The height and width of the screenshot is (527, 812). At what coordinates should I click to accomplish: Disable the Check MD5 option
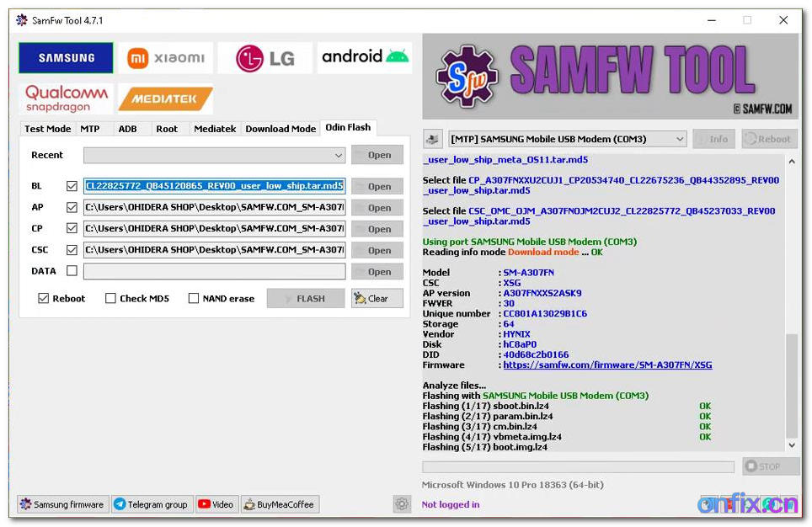tap(110, 297)
